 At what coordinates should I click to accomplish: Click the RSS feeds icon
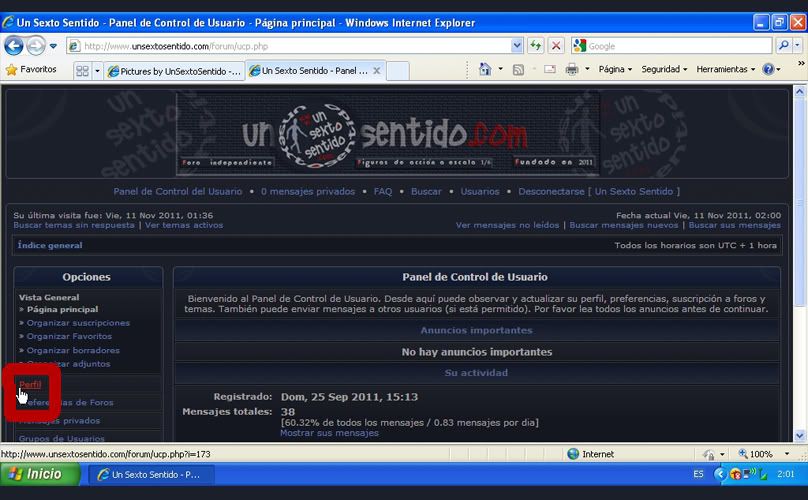tap(518, 70)
